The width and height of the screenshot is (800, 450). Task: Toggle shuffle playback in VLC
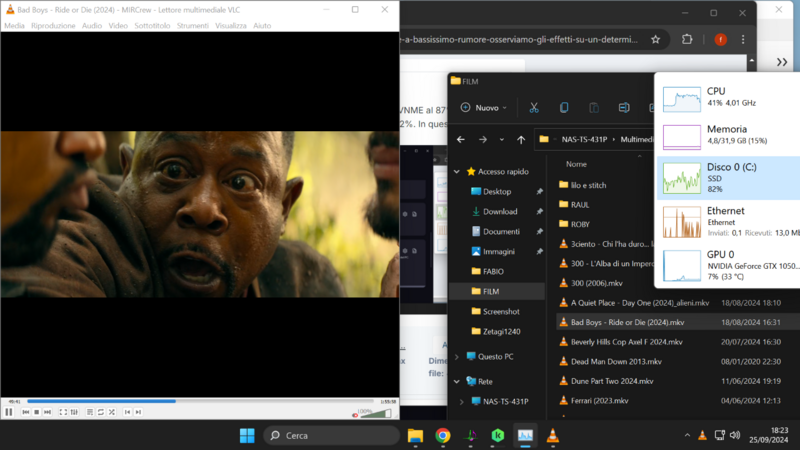113,412
